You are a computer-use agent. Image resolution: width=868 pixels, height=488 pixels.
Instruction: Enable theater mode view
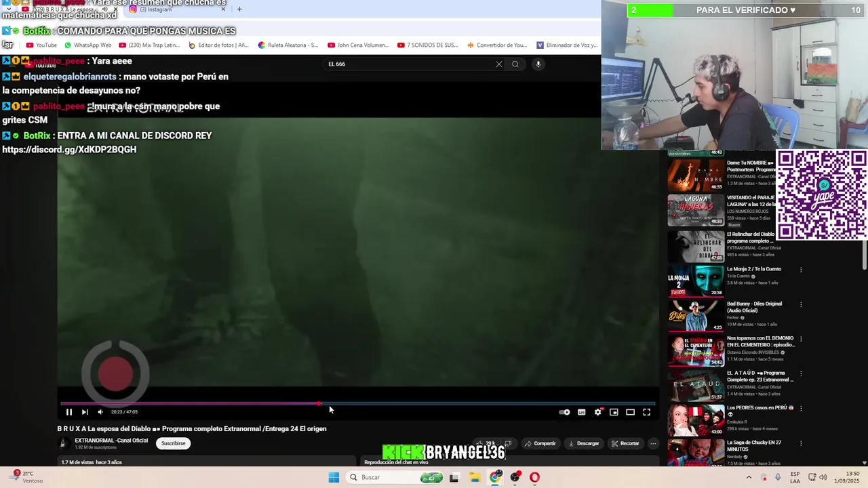pyautogui.click(x=630, y=412)
